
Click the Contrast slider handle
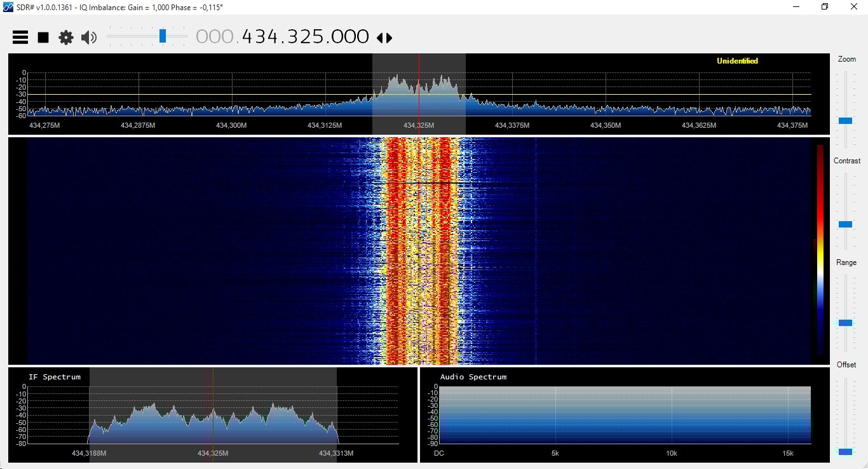pyautogui.click(x=846, y=224)
